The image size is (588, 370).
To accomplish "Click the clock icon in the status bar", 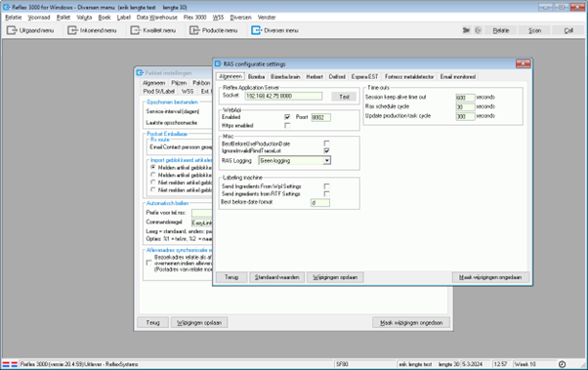I will tap(562, 364).
